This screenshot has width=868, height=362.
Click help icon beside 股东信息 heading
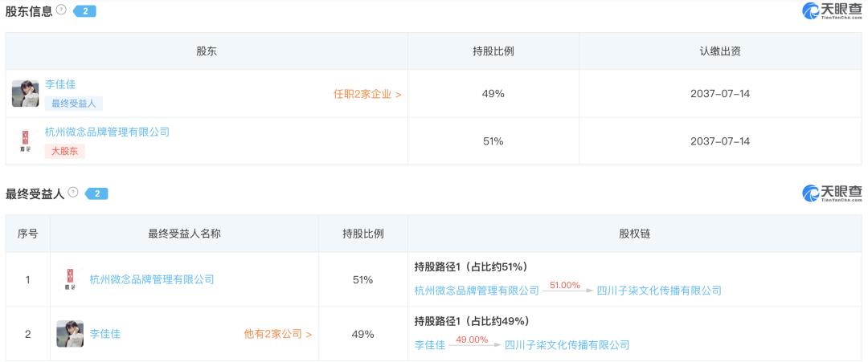pyautogui.click(x=61, y=10)
